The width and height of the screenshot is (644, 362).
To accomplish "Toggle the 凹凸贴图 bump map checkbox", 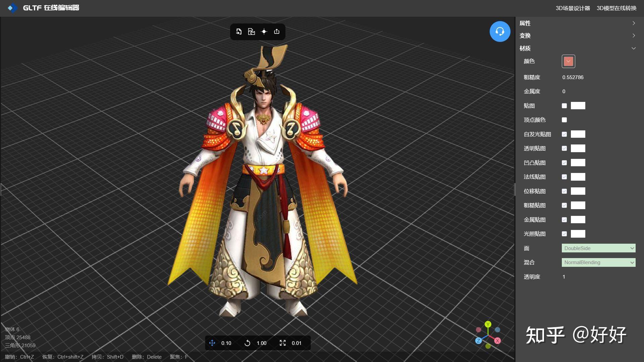I will [x=564, y=163].
